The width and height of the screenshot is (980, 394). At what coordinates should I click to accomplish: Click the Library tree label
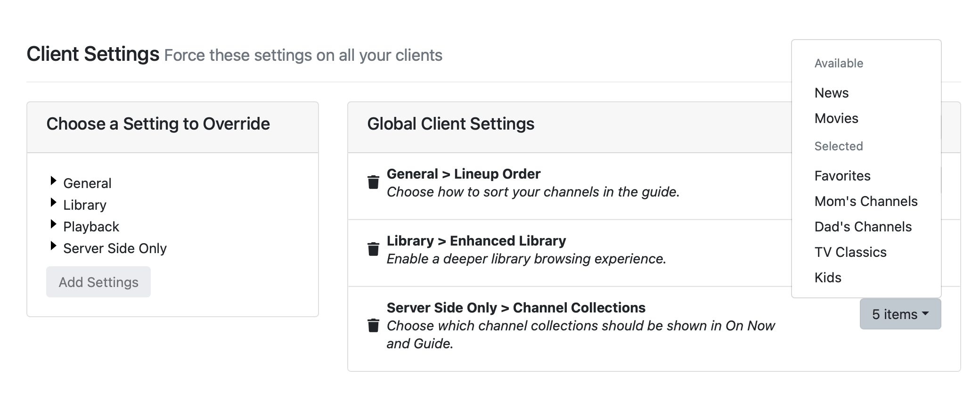[85, 205]
